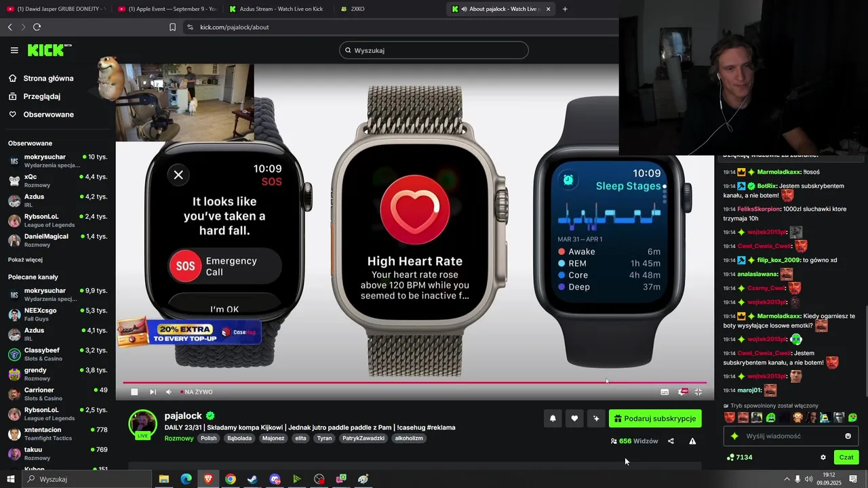Click Podaruj subskrypcje button
This screenshot has width=868, height=488.
[x=655, y=419]
